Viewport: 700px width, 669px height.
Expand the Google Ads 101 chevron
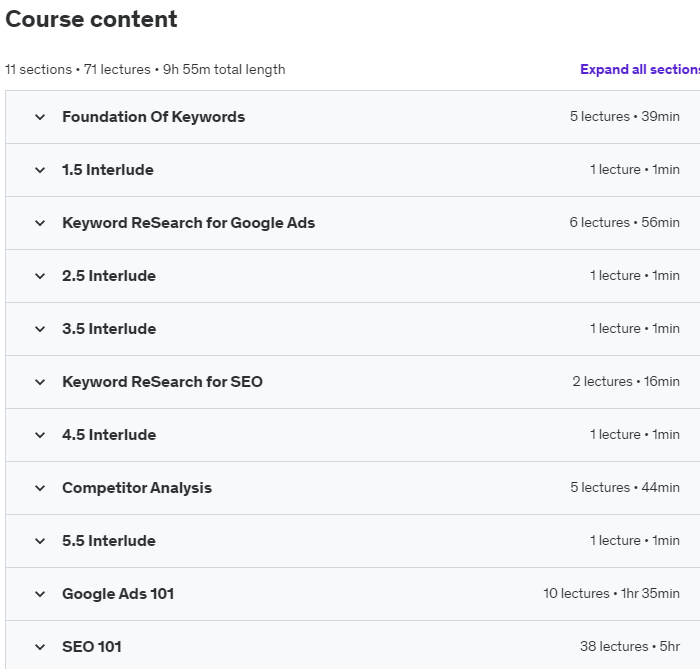tap(40, 594)
